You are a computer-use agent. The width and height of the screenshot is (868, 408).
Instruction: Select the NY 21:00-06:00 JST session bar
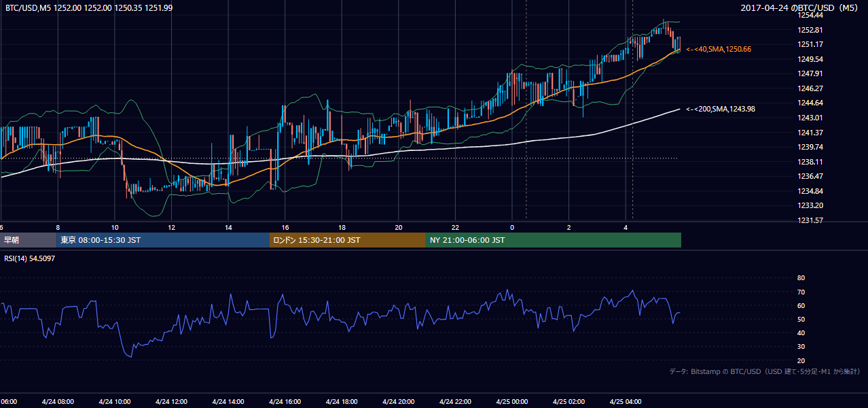click(554, 240)
